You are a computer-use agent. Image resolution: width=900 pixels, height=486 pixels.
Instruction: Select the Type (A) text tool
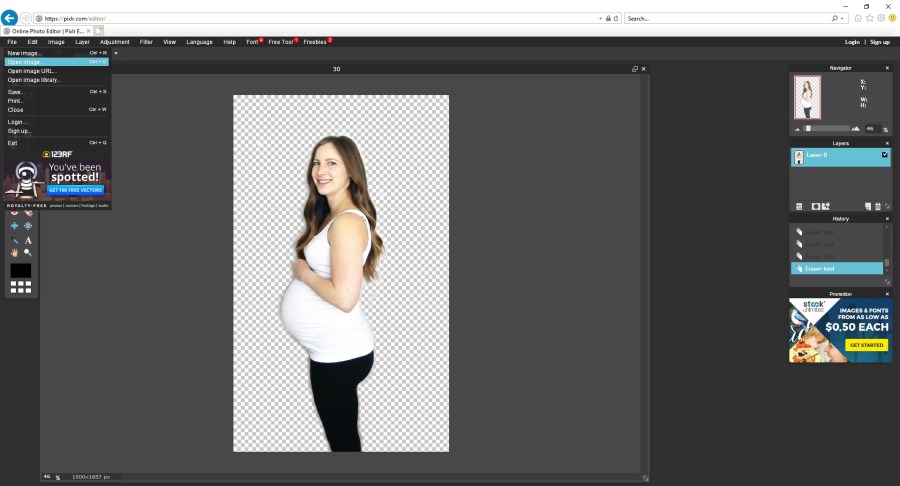[28, 240]
